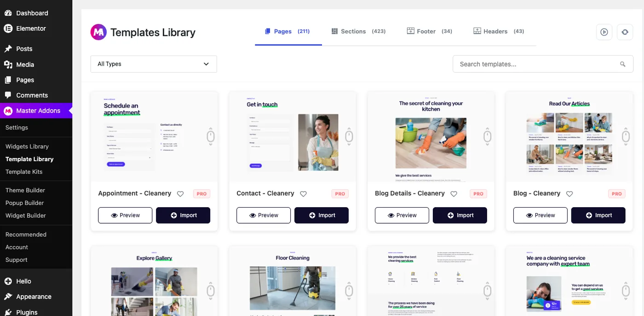Image resolution: width=644 pixels, height=316 pixels.
Task: Click scroll mouse icon on Appointment thumbnail
Action: [211, 136]
